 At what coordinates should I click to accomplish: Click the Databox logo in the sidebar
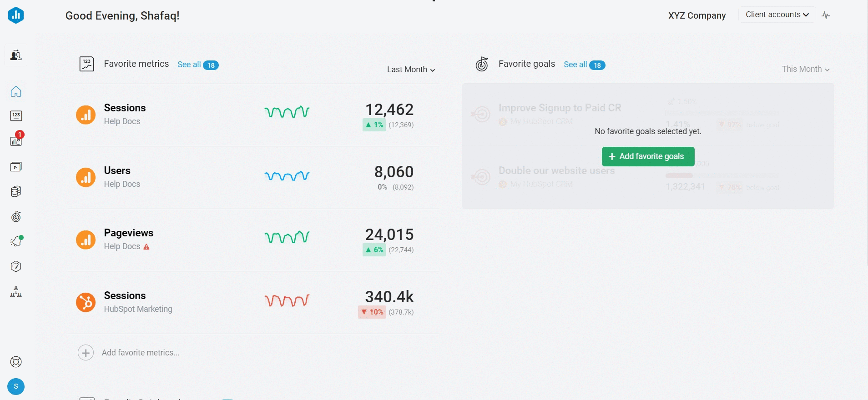click(x=16, y=15)
